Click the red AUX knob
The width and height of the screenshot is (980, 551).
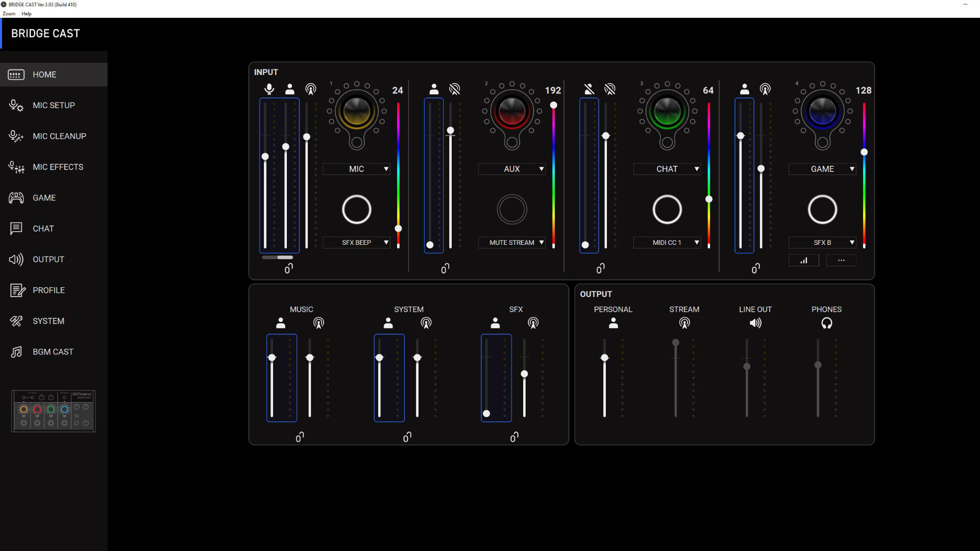512,111
